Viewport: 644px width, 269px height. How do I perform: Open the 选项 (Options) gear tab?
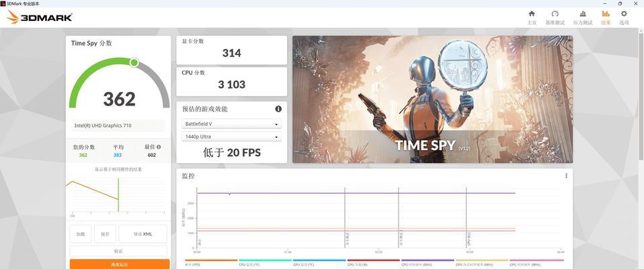coord(624,17)
